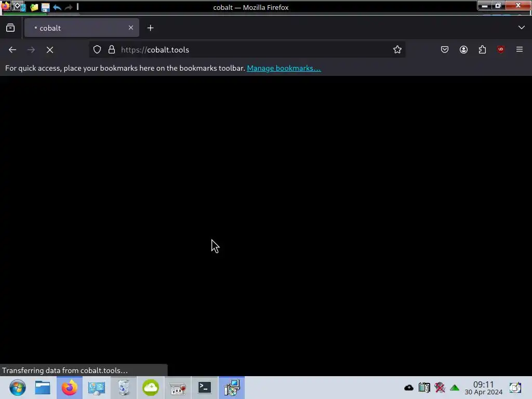Open Wine configuration taskbar icon

pyautogui.click(x=178, y=388)
